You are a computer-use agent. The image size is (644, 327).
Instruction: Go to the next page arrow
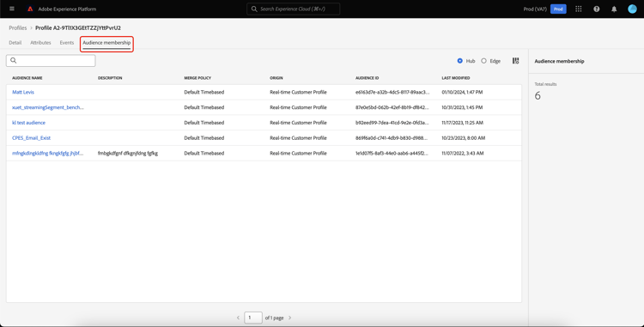[289, 318]
